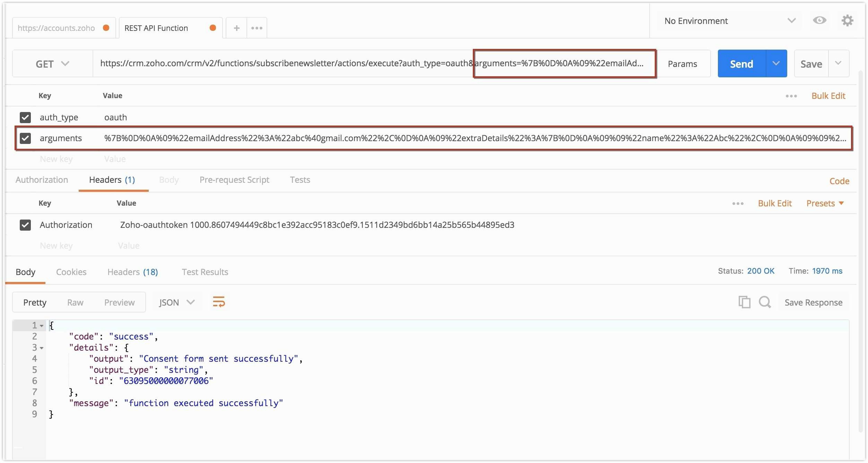Image resolution: width=868 pixels, height=463 pixels.
Task: Click the Send button to execute request
Action: pos(741,63)
